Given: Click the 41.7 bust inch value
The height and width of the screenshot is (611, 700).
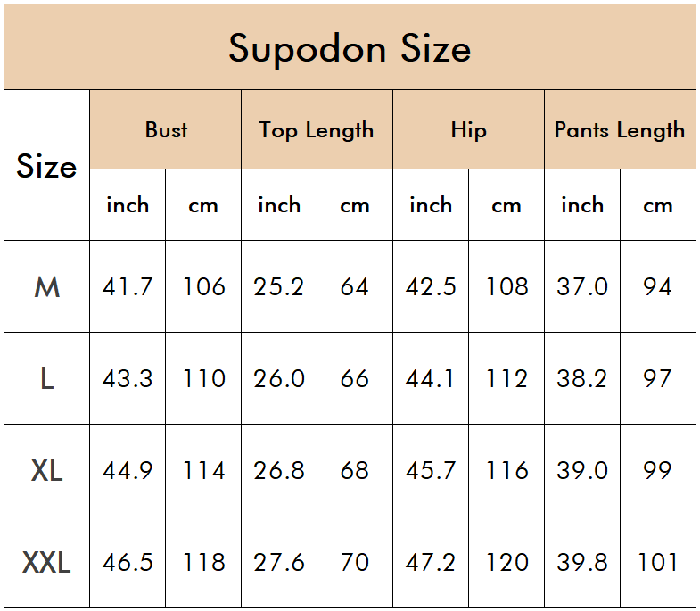Looking at the screenshot, I should click(x=128, y=286).
